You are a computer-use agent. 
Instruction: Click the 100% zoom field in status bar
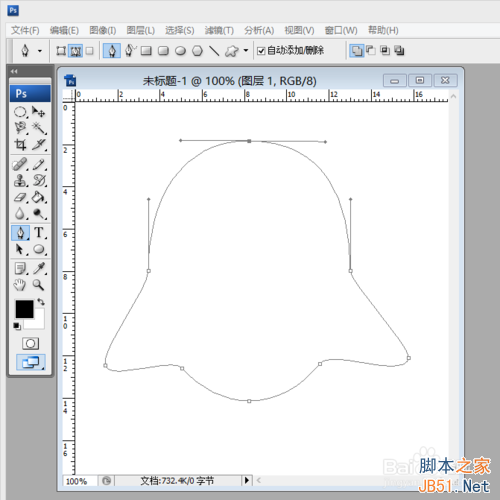(79, 481)
